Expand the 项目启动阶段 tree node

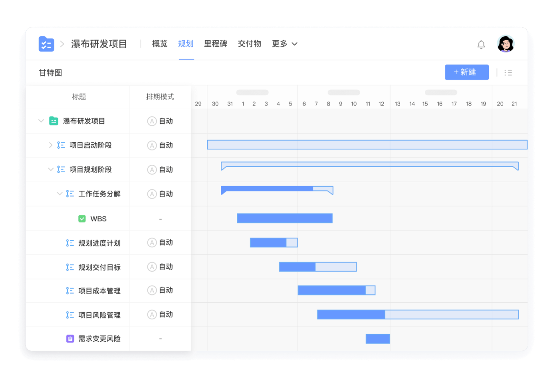[x=51, y=145]
